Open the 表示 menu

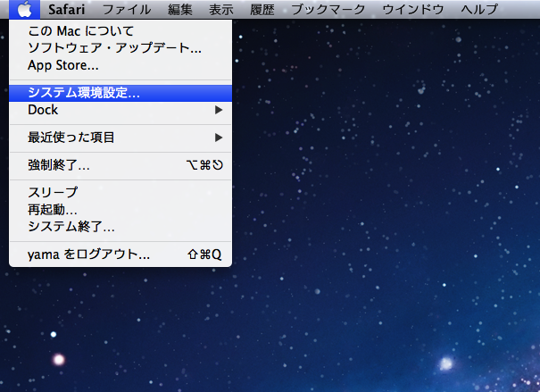point(221,9)
